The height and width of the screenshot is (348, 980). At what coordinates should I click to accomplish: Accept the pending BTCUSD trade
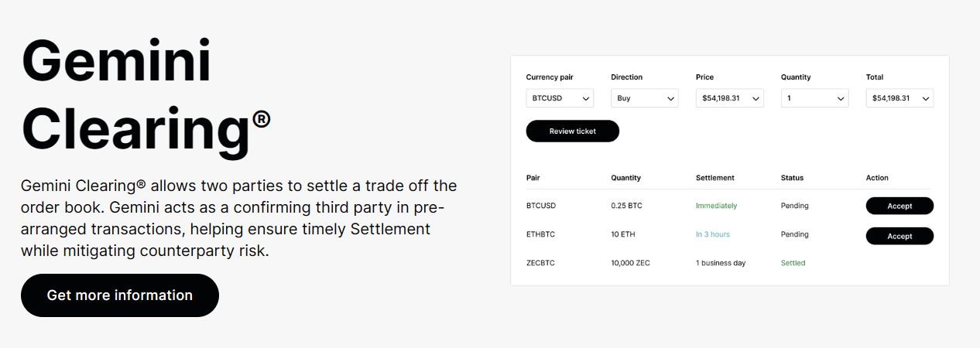click(899, 206)
